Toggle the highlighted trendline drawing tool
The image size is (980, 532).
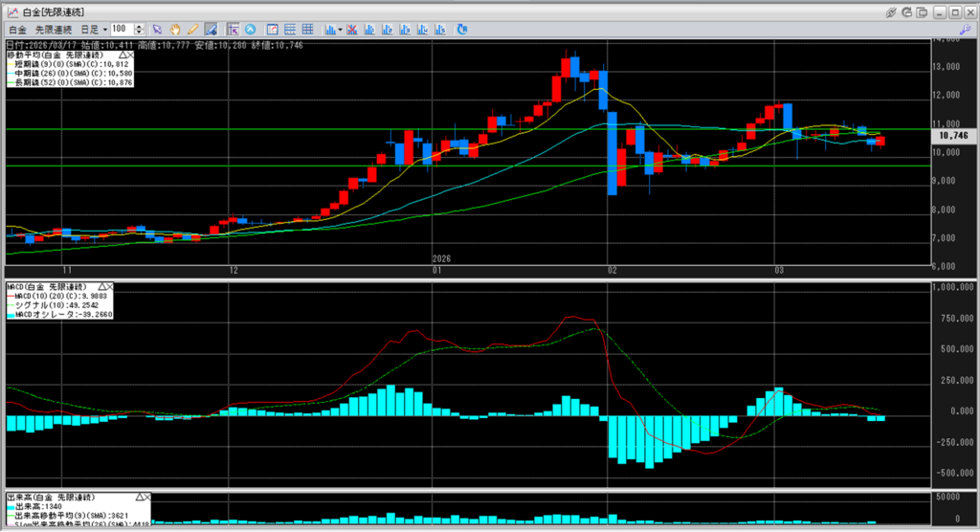tap(211, 30)
